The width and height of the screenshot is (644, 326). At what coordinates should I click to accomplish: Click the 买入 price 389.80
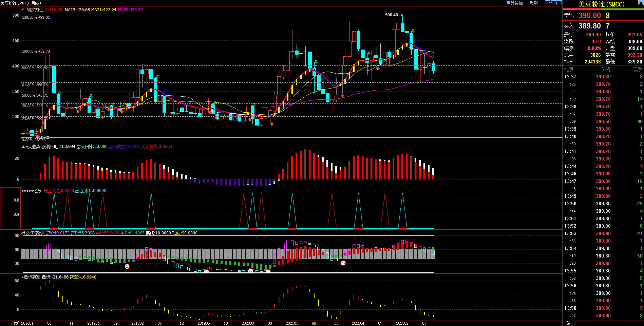(589, 26)
